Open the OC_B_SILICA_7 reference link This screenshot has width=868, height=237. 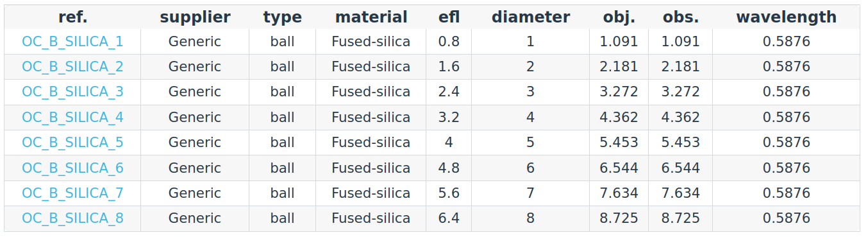tap(72, 193)
